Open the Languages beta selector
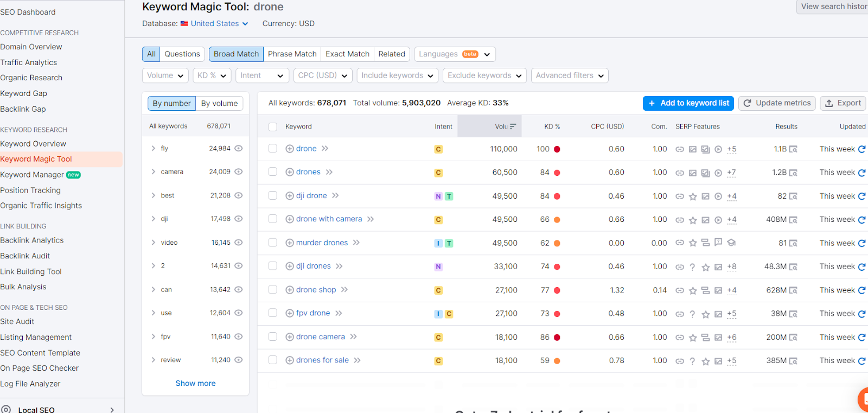The width and height of the screenshot is (868, 413). (455, 54)
